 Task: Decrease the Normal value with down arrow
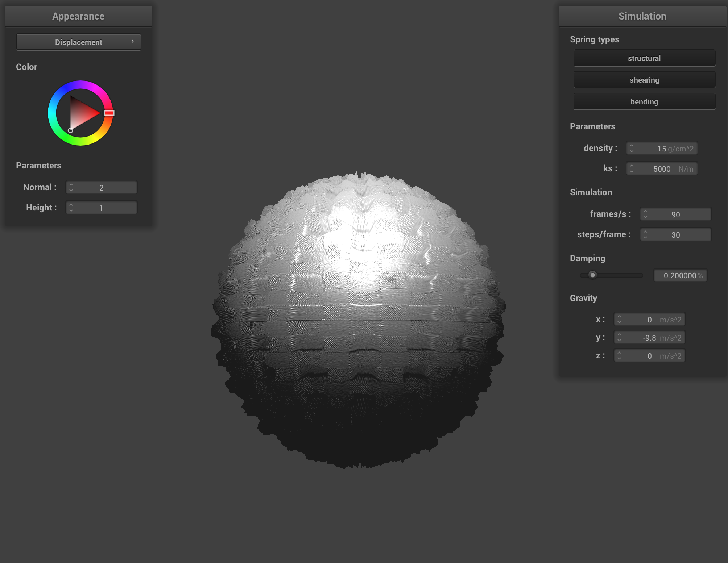pos(71,190)
